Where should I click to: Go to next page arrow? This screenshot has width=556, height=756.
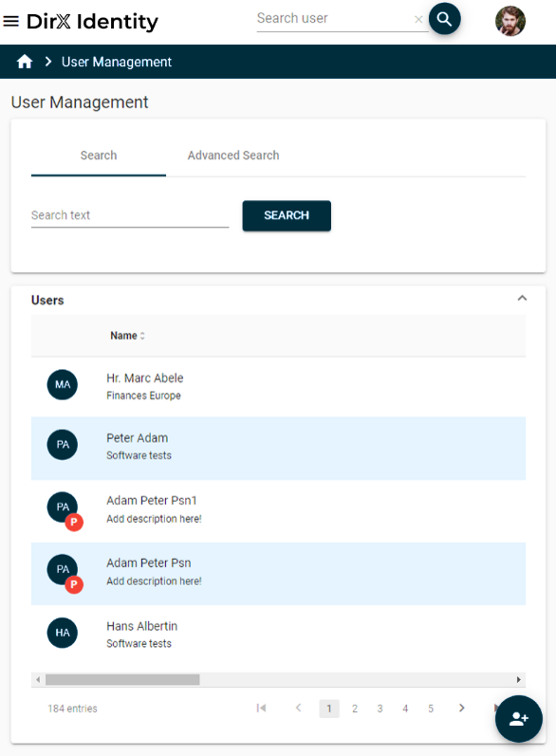point(461,708)
